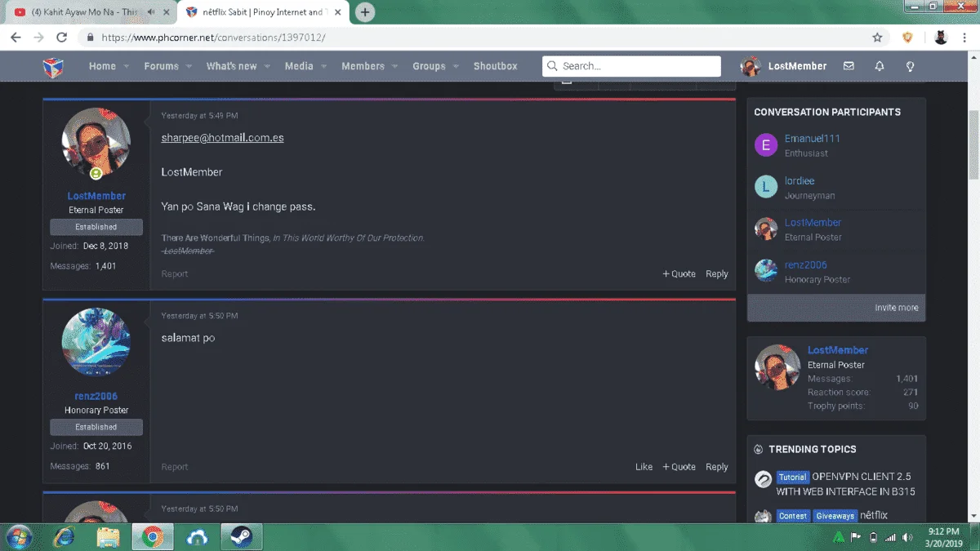980x551 pixels.
Task: Click Invite more participants
Action: pos(896,308)
